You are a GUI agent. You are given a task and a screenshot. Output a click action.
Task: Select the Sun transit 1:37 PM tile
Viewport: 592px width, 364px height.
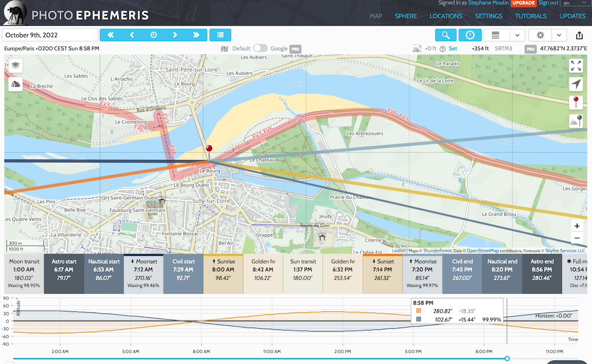303,274
